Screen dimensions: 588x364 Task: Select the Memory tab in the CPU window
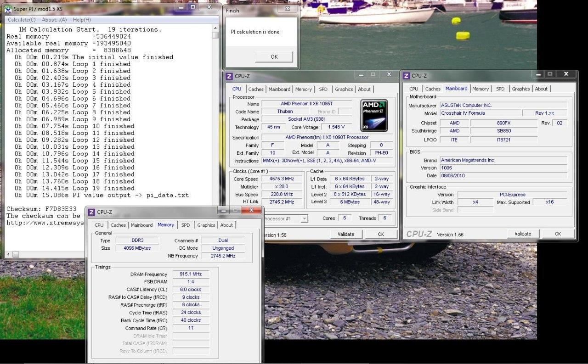pos(304,90)
